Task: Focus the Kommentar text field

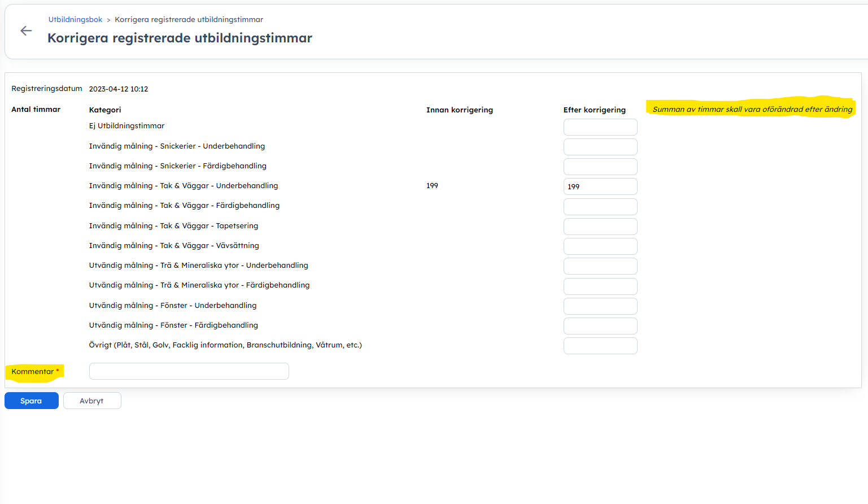Action: click(x=189, y=371)
